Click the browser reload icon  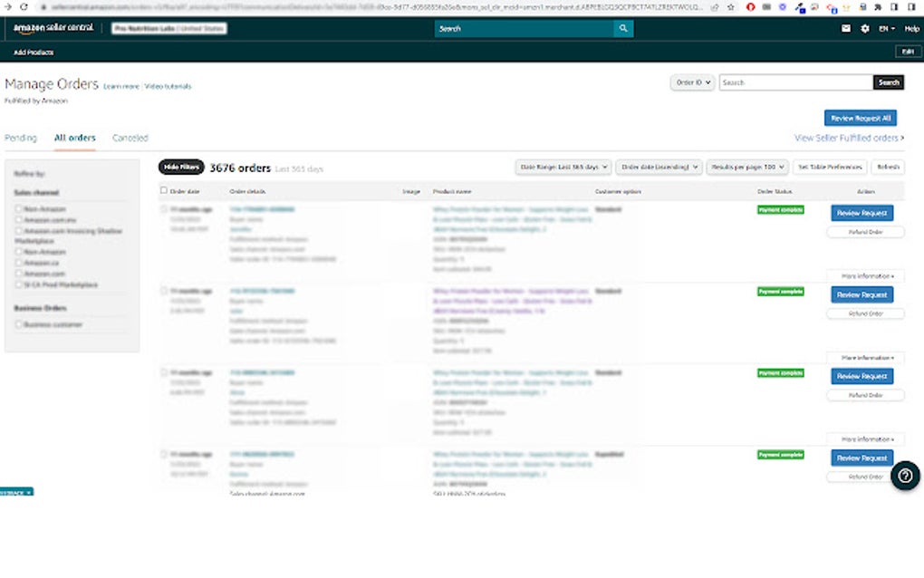pos(24,7)
